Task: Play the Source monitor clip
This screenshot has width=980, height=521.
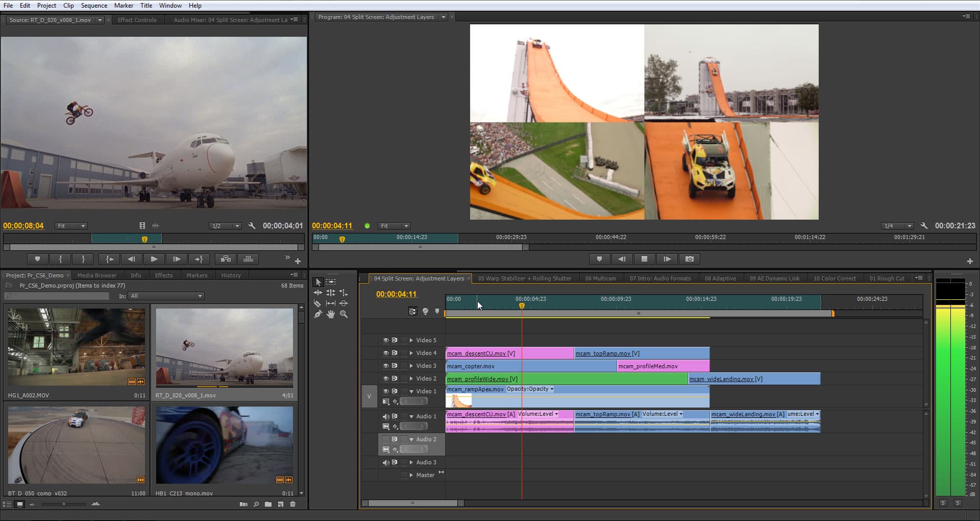Action: (154, 259)
